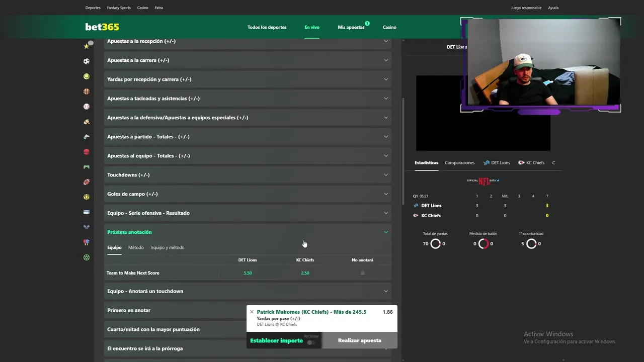Open the Fantasy Sports top link

pos(119,8)
